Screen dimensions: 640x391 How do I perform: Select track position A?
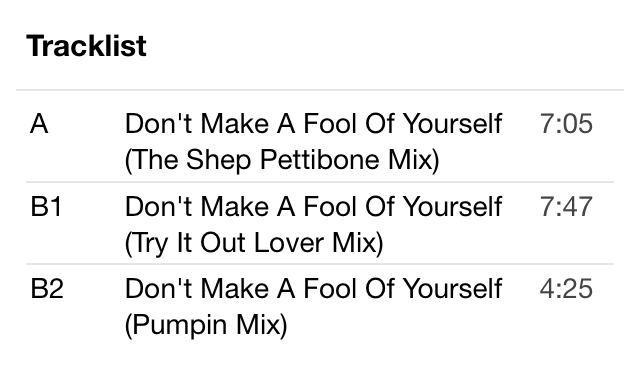(39, 123)
